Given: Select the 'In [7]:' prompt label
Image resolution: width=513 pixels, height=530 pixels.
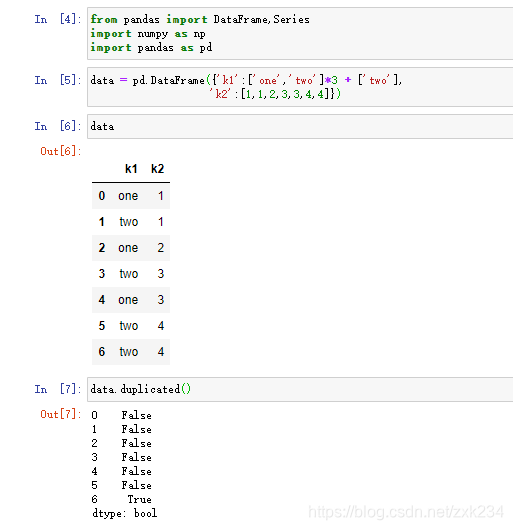Looking at the screenshot, I should coord(58,389).
